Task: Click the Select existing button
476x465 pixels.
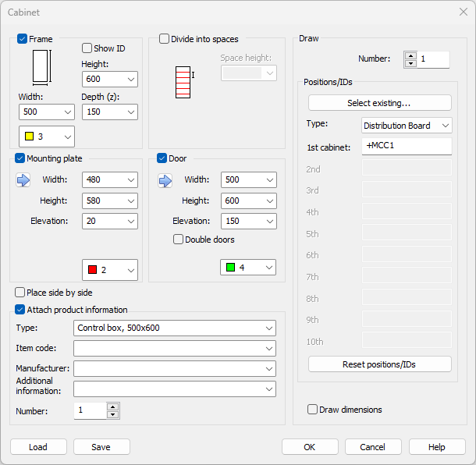Action: click(x=379, y=103)
